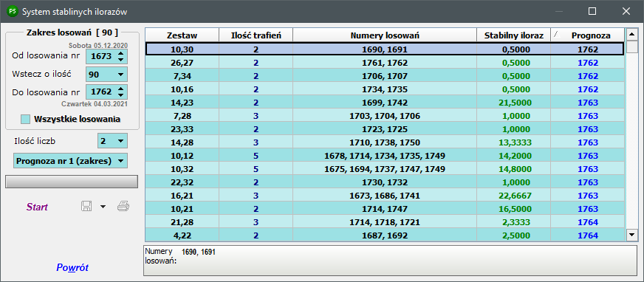
Task: Select the row with Zestaw 4,22
Action: pyautogui.click(x=385, y=235)
